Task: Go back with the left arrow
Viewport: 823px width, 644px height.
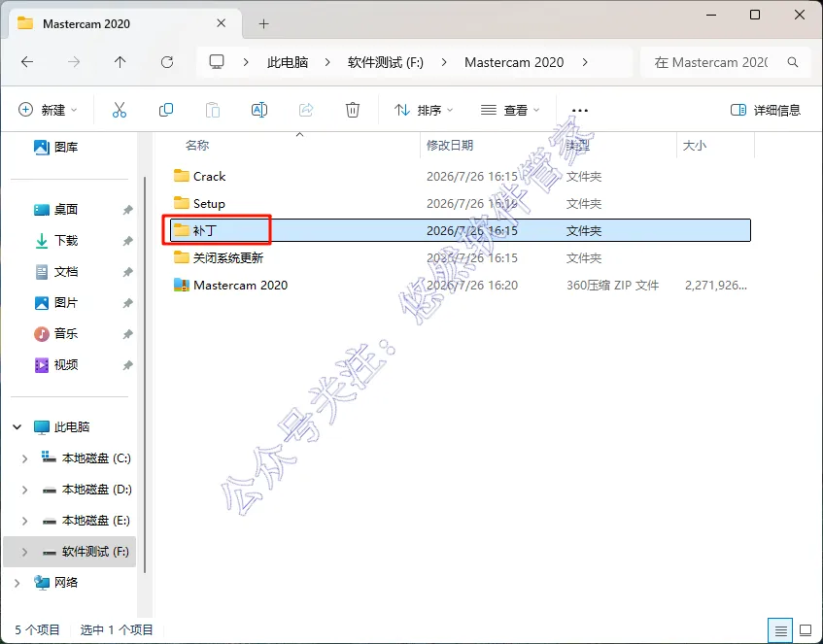Action: click(27, 62)
